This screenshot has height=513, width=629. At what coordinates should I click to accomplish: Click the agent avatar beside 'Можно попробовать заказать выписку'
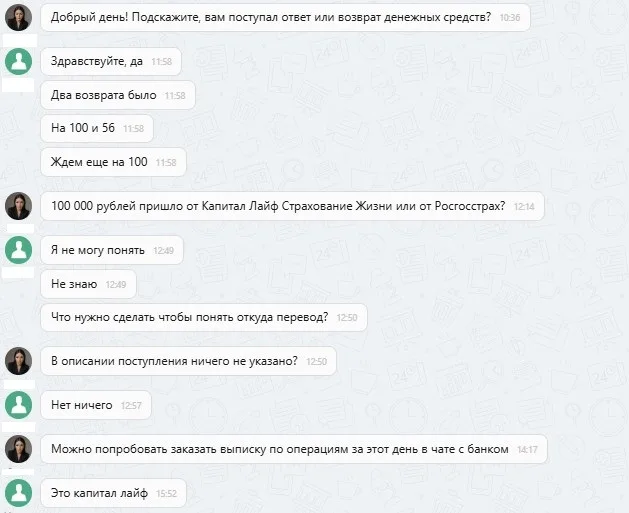point(18,449)
